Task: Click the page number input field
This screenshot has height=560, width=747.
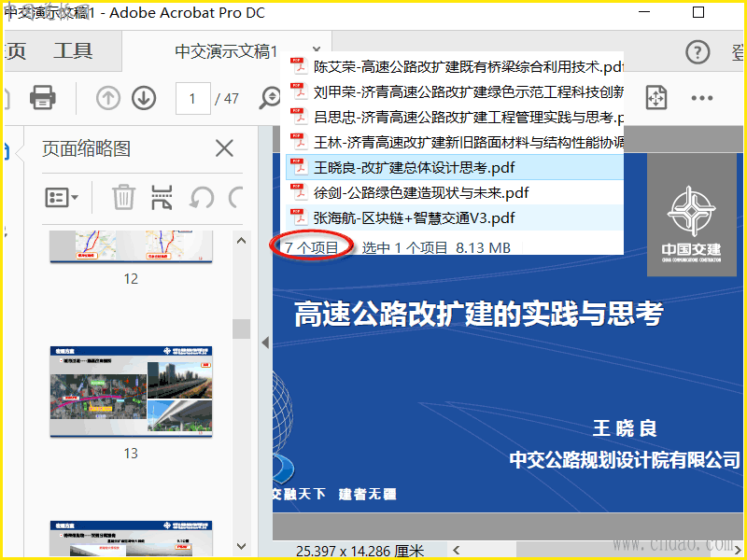Action: point(193,99)
